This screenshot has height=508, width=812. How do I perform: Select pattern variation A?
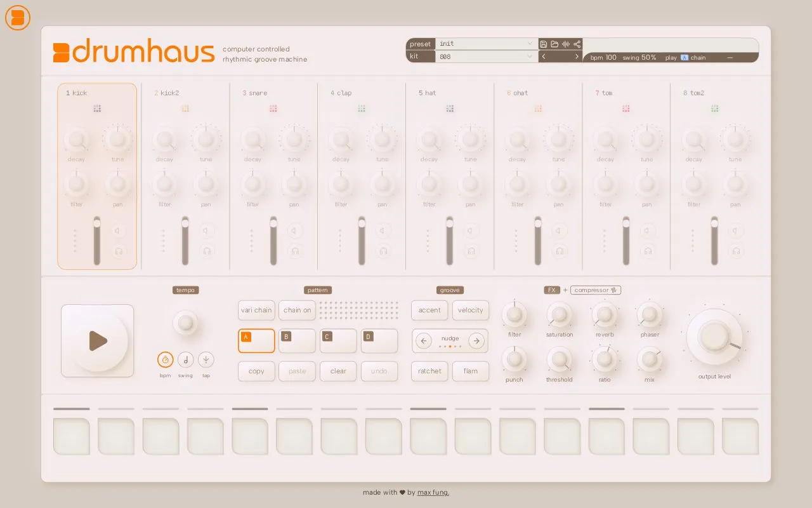256,341
